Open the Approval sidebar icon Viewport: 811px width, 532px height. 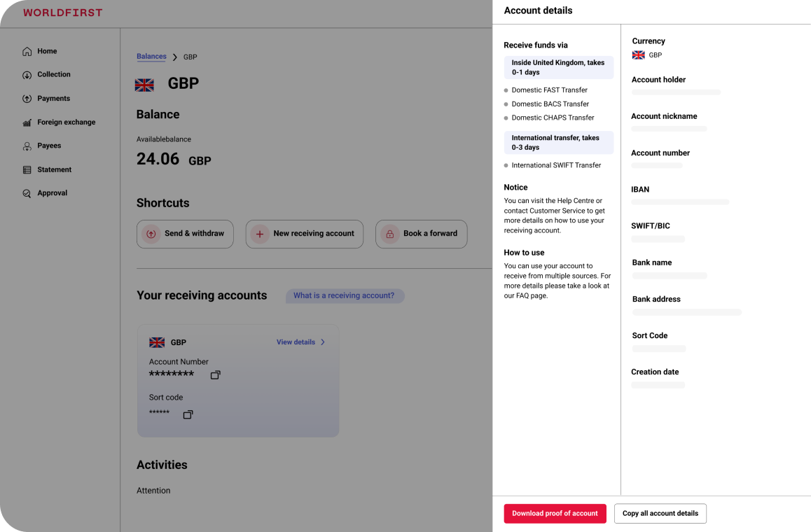click(27, 193)
